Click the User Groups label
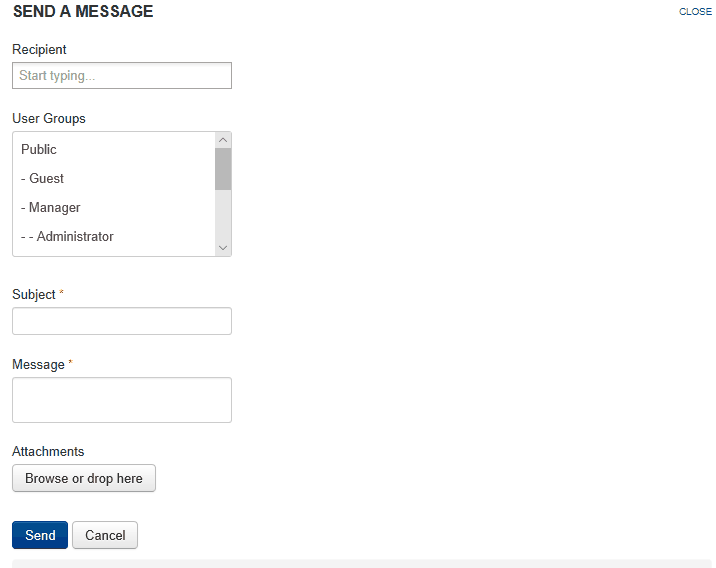Image resolution: width=716 pixels, height=568 pixels. click(49, 119)
